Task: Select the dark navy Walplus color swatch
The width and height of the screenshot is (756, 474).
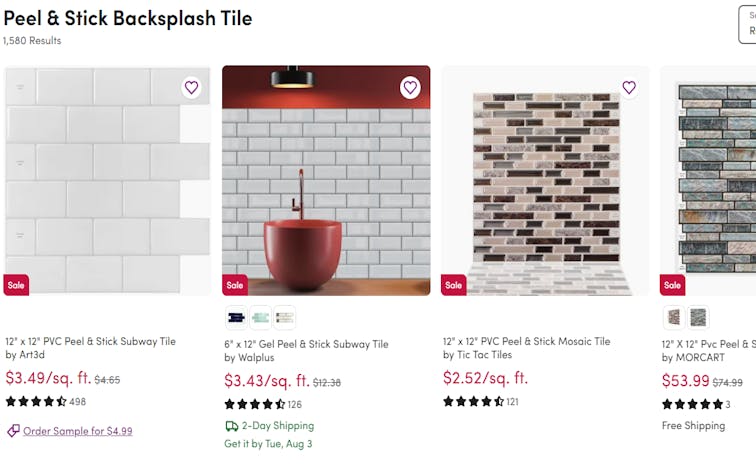Action: point(235,318)
